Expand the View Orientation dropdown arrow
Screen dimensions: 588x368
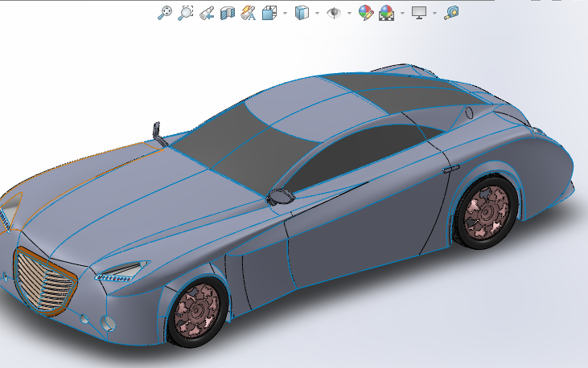284,13
